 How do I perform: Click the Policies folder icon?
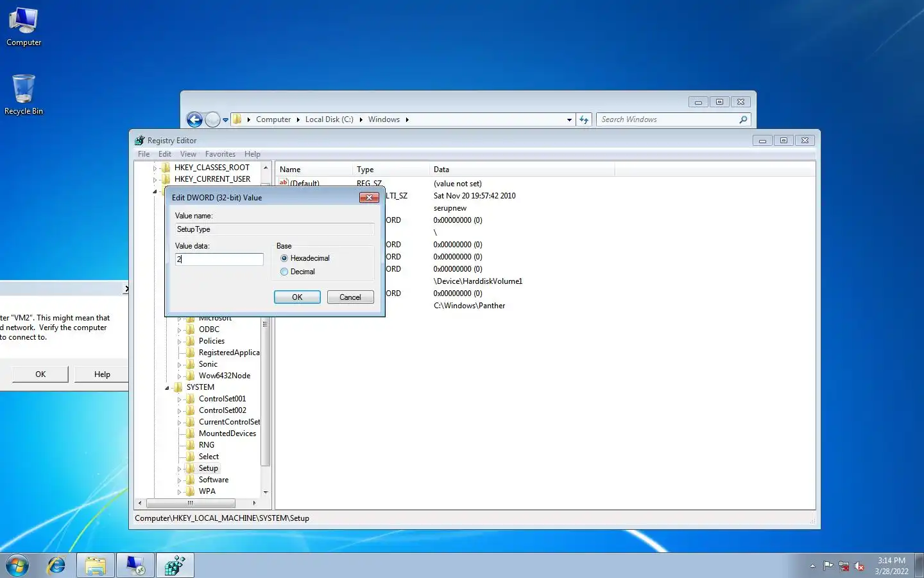[x=191, y=341]
